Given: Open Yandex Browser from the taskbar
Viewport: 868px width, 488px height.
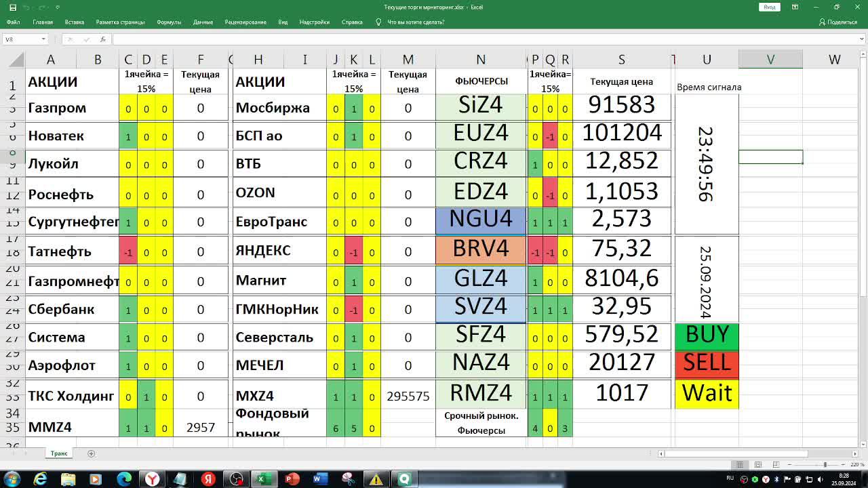Looking at the screenshot, I should (x=153, y=479).
